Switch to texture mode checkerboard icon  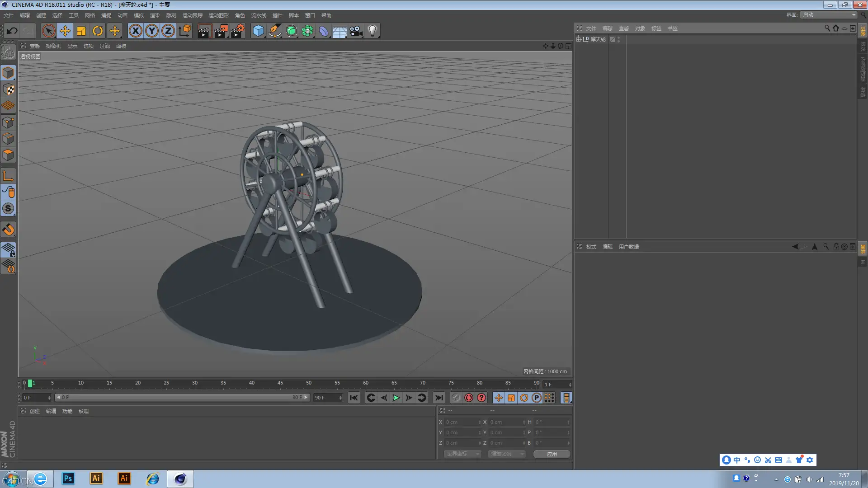pos(8,89)
